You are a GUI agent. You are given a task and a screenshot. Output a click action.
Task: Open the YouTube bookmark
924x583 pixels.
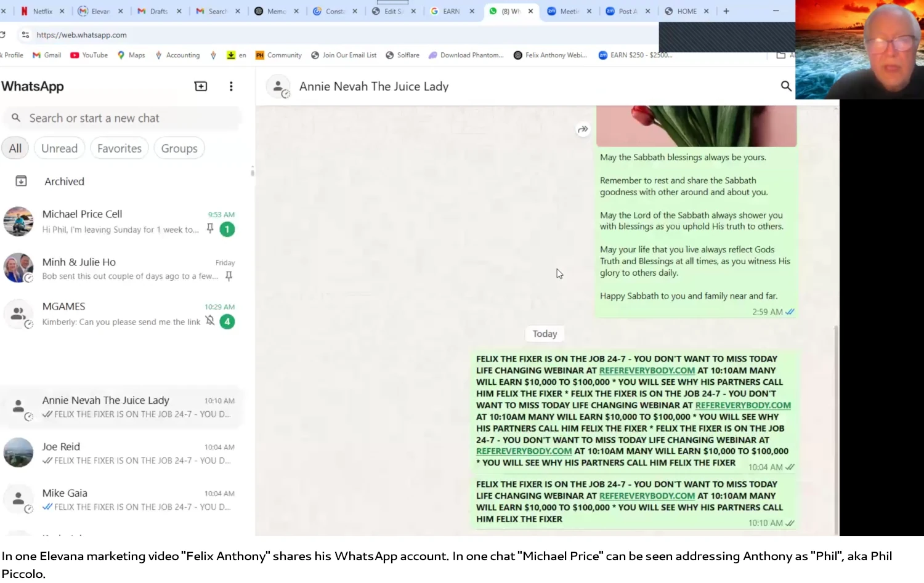click(89, 55)
